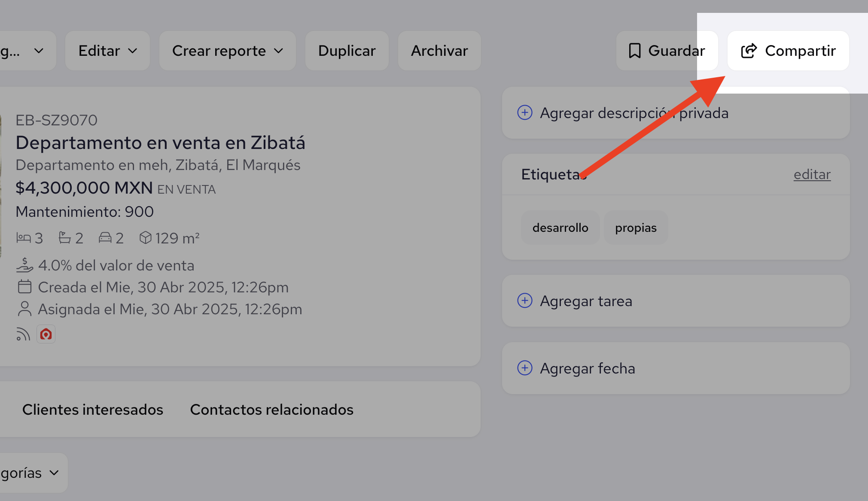Select the desarrollo tag chip
Image resolution: width=868 pixels, height=501 pixels.
560,228
